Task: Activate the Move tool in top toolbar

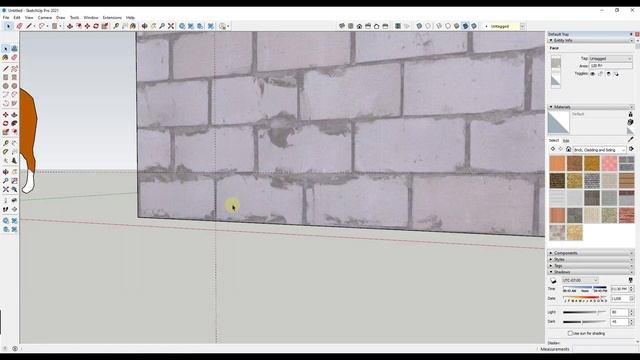Action: tap(87, 26)
